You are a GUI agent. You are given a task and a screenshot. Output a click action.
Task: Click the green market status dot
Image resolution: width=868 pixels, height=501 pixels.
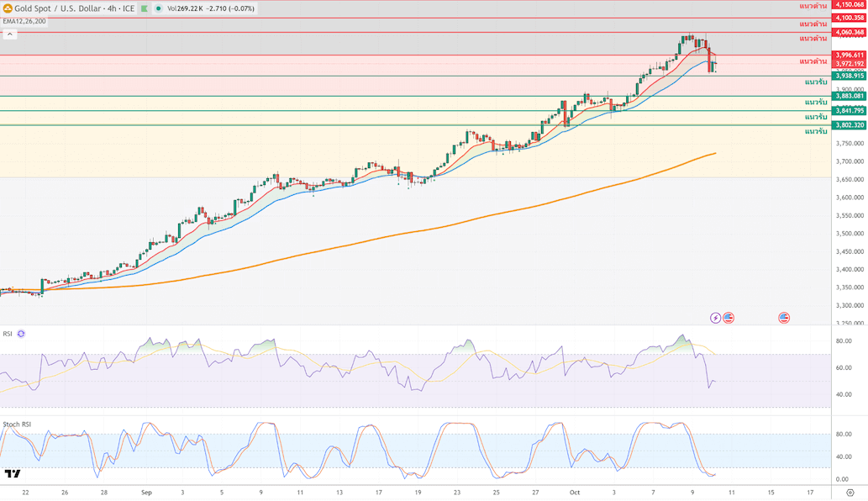159,8
